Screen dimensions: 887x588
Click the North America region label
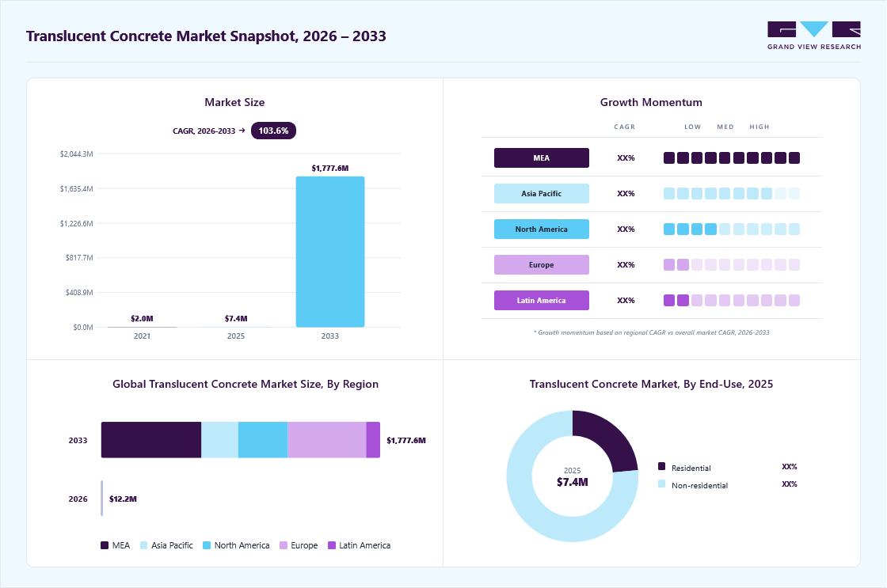click(x=542, y=229)
